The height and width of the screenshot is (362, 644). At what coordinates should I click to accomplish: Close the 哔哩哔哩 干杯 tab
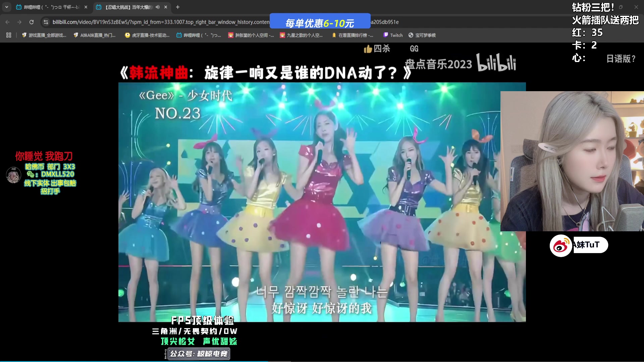coord(86,7)
